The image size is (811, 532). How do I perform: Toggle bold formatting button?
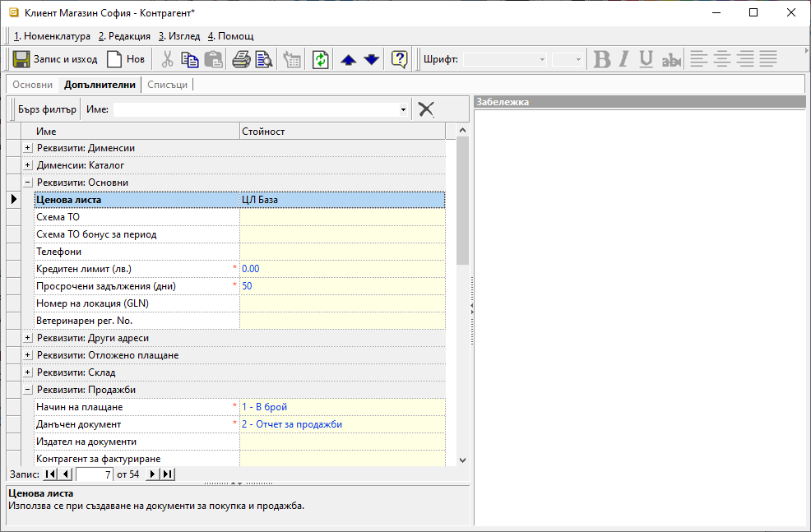click(602, 59)
